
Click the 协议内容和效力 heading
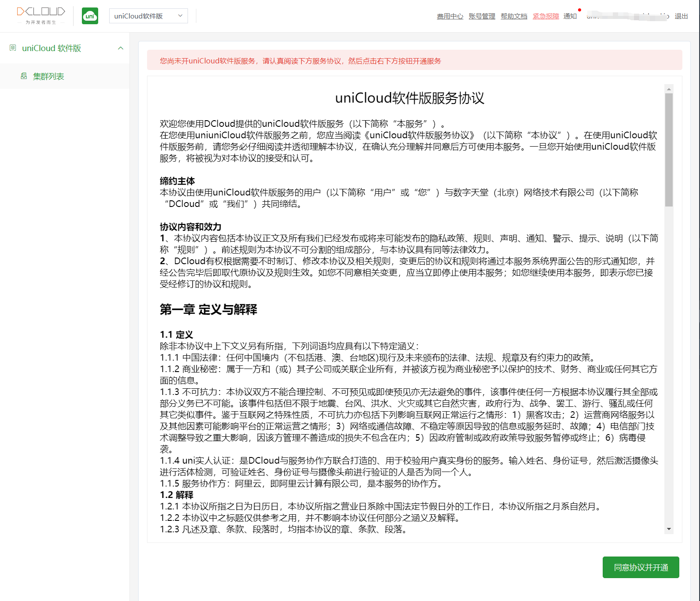pyautogui.click(x=191, y=227)
